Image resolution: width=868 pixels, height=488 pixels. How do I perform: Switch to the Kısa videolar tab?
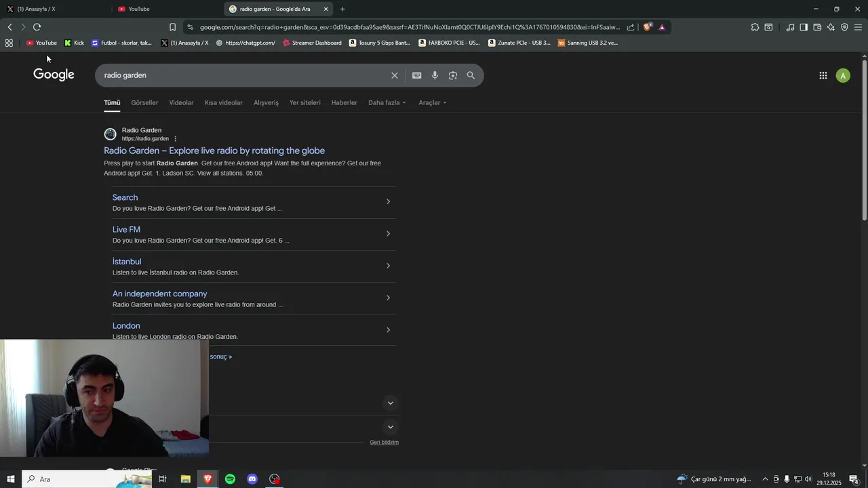click(224, 103)
